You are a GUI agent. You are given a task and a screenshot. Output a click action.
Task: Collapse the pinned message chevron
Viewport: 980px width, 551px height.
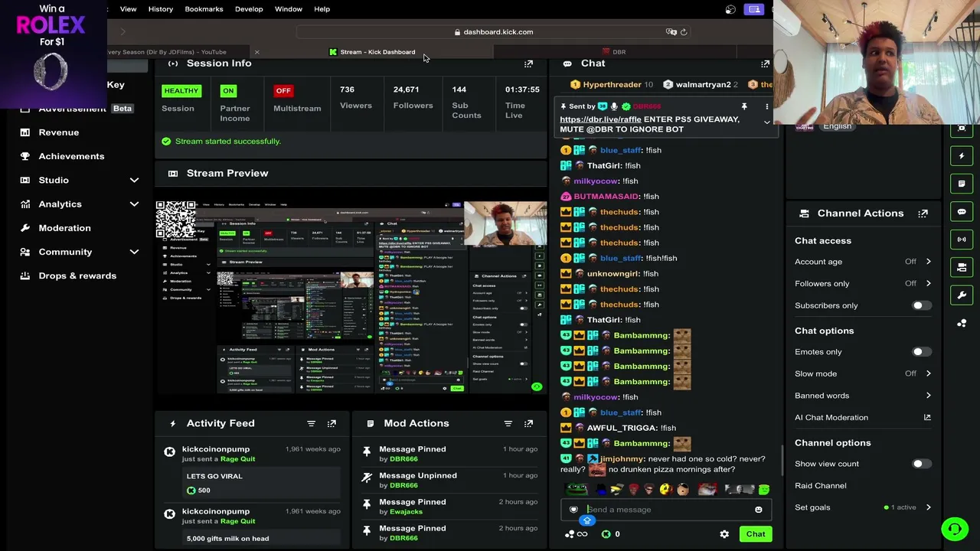766,122
